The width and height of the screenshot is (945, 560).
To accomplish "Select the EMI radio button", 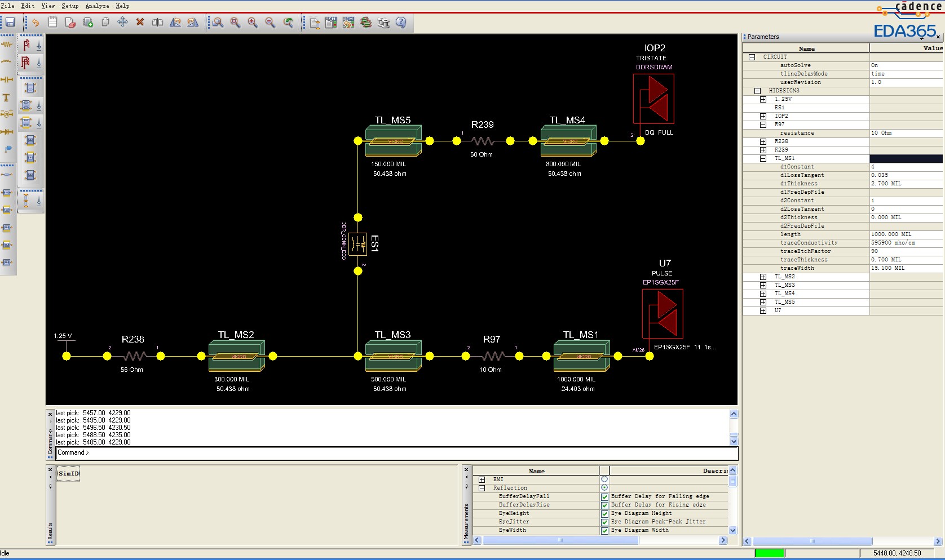I will [604, 479].
